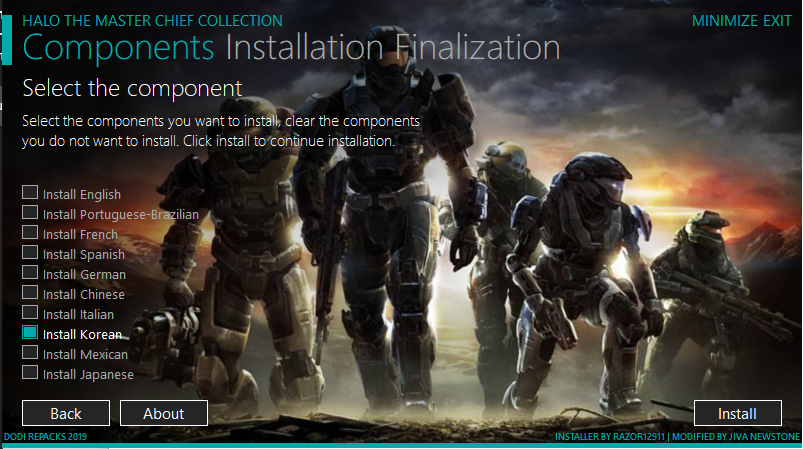Toggle the Install German checkbox
The width and height of the screenshot is (803, 449).
click(x=30, y=272)
